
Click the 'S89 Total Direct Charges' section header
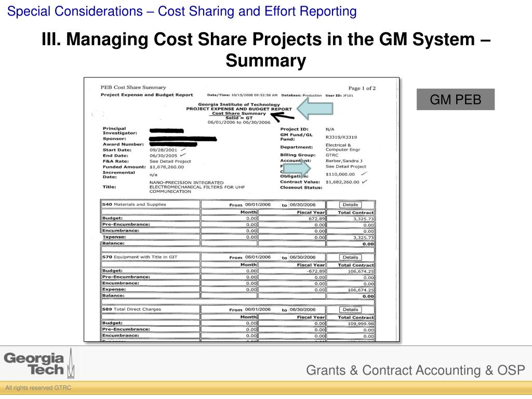pos(131,310)
